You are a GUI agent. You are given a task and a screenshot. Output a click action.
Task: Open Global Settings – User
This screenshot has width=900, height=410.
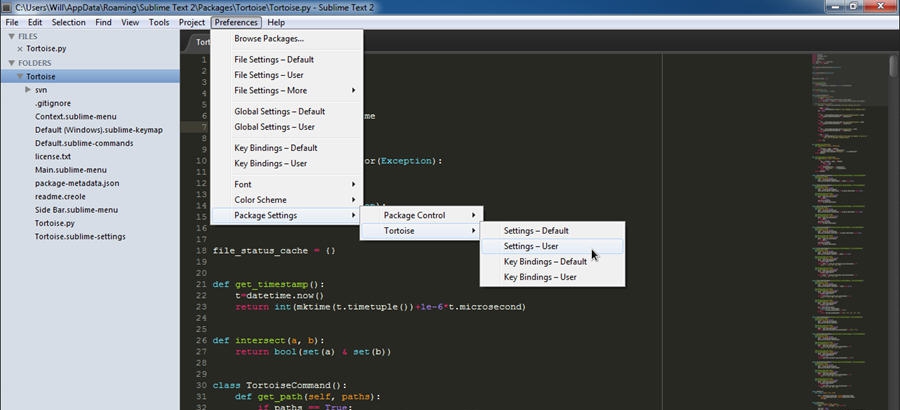coord(274,127)
